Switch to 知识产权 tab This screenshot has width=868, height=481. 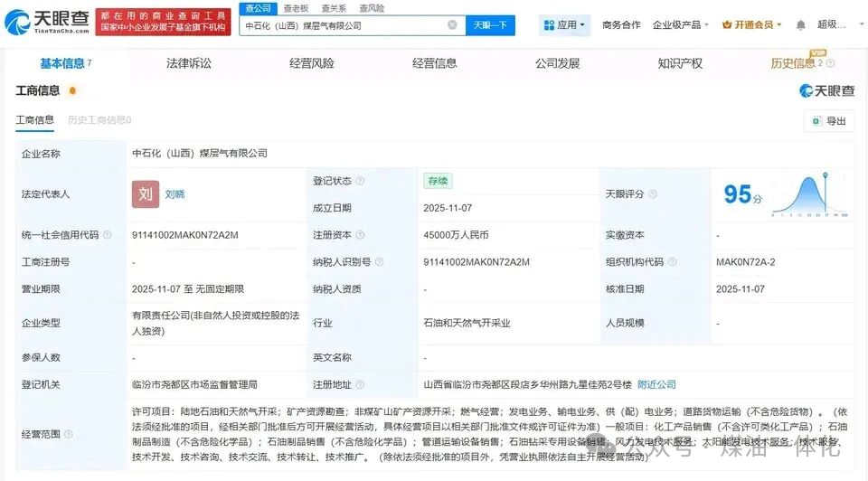(680, 63)
